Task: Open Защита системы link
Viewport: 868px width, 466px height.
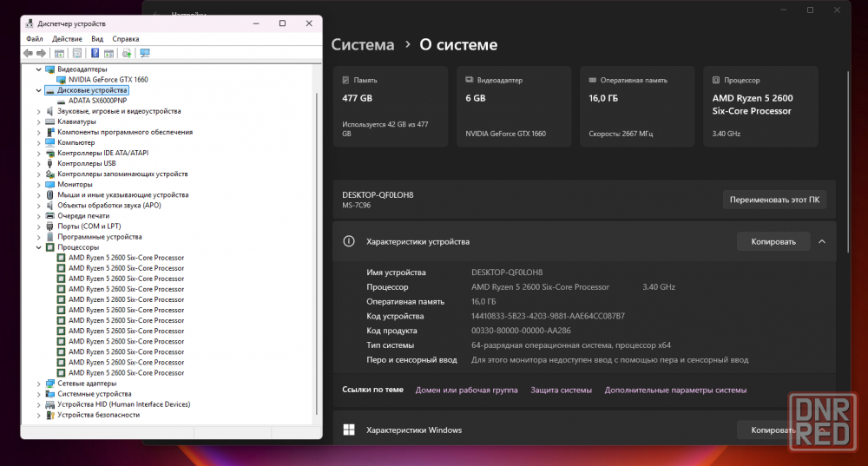Action: (x=562, y=390)
